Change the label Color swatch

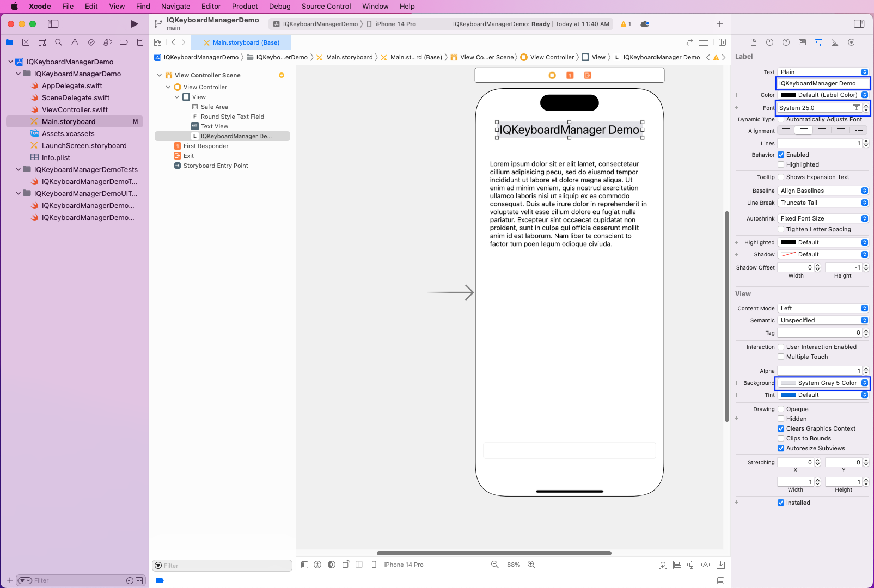[789, 95]
